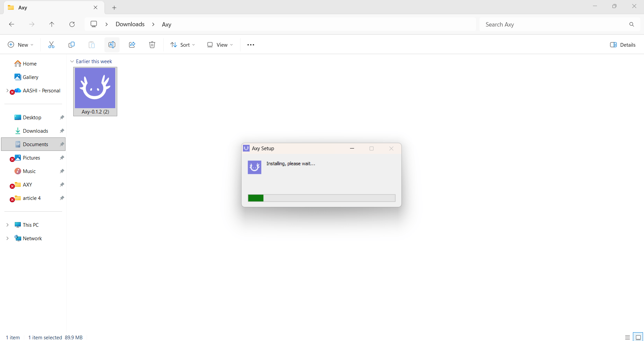Click Downloads in the address breadcrumb
Screen dimensions: 644x341
[x=130, y=24]
